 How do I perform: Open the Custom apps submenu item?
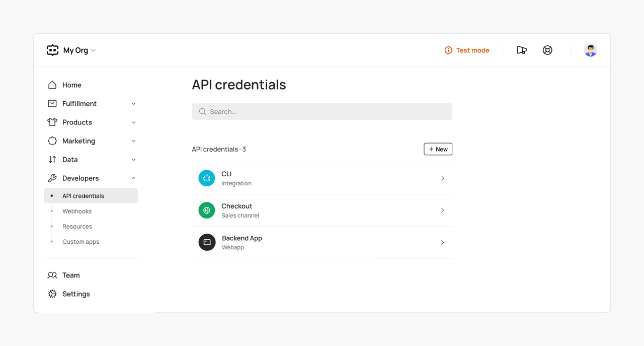[80, 242]
